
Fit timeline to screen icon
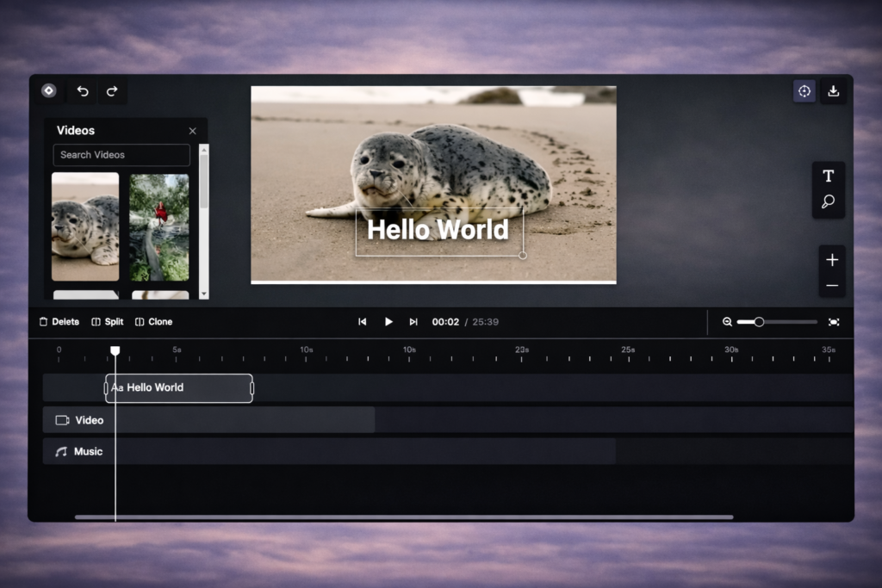click(833, 322)
